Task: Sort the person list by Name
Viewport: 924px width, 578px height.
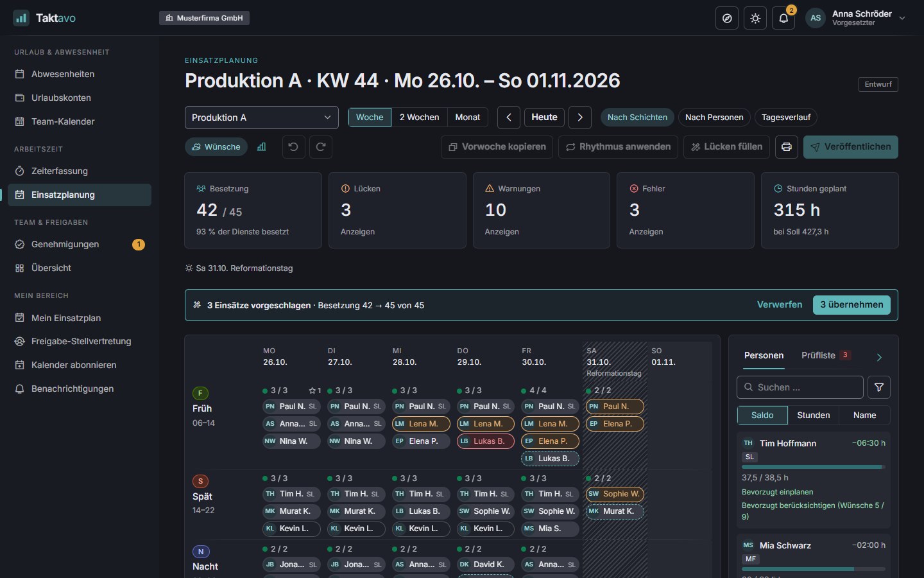Action: pos(865,416)
